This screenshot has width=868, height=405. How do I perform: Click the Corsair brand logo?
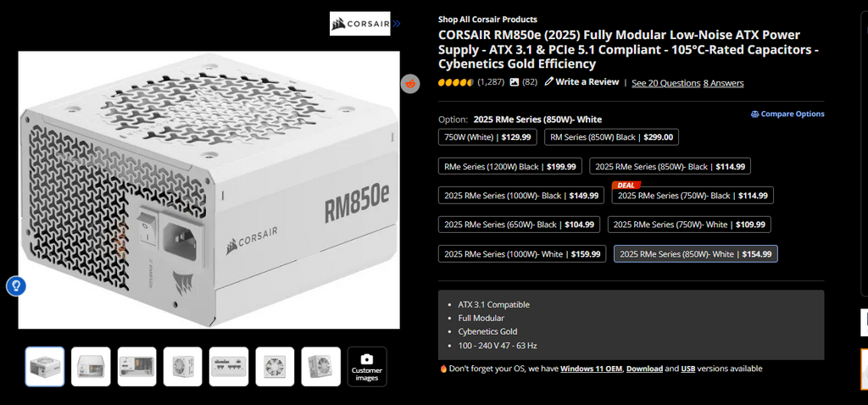tap(359, 24)
